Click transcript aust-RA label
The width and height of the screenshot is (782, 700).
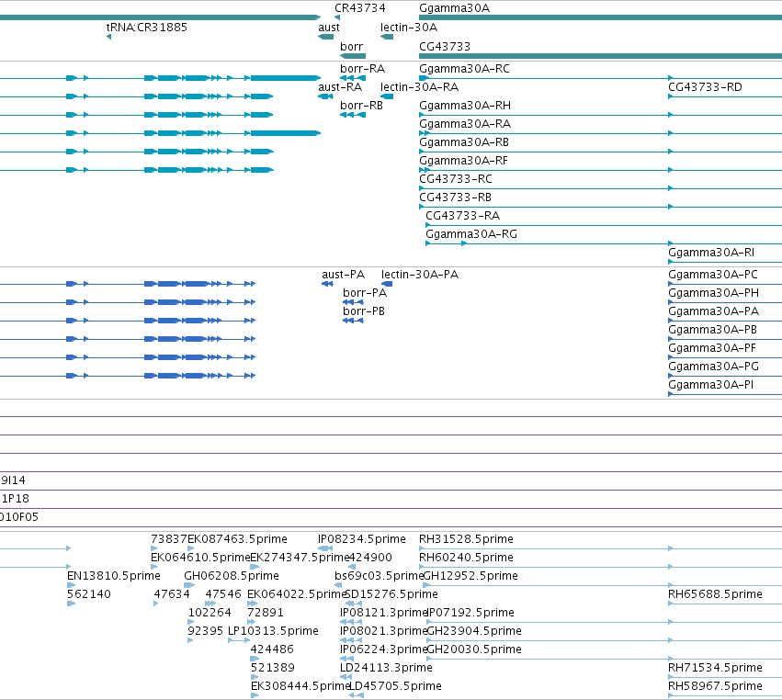[x=340, y=87]
